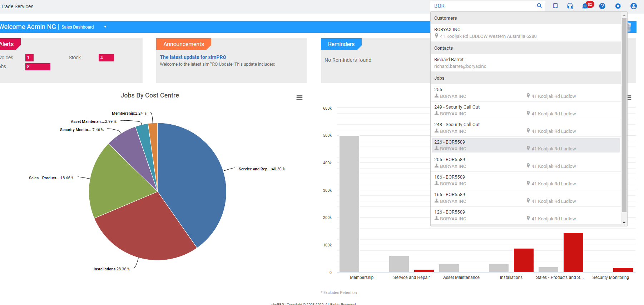Expand the Sales Dashboard dropdown arrow
Viewport: 644px width, 305px height.
pos(105,27)
